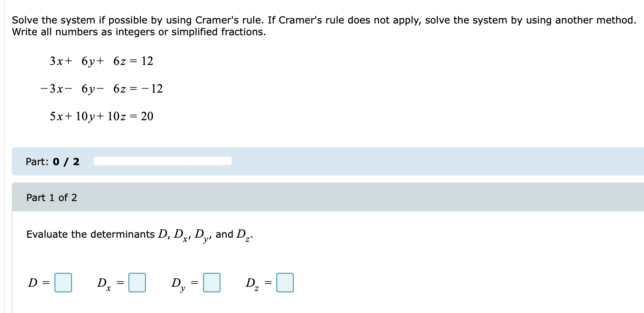Click the Dx determinant input box
The height and width of the screenshot is (313, 644).
[x=137, y=283]
